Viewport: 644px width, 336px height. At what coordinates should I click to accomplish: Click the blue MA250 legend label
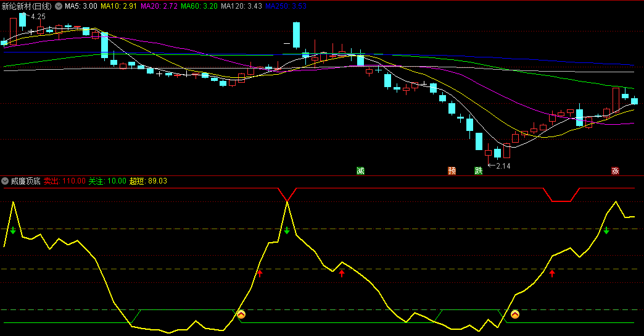point(285,6)
